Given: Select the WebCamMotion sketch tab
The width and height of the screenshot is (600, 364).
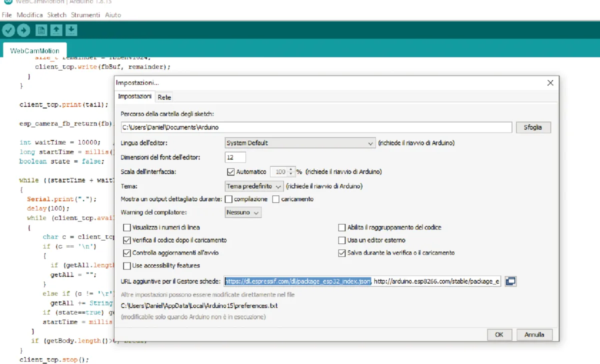Looking at the screenshot, I should coord(35,50).
